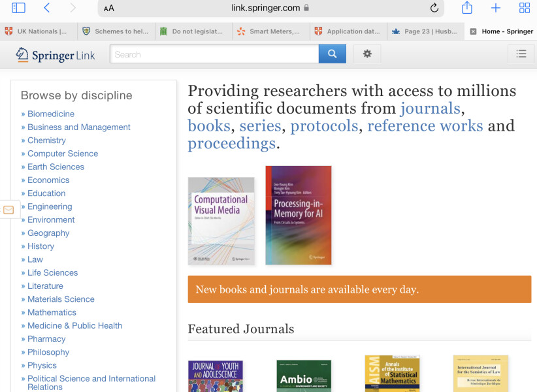Go back with the browser back arrow
537x392 pixels.
click(x=47, y=8)
